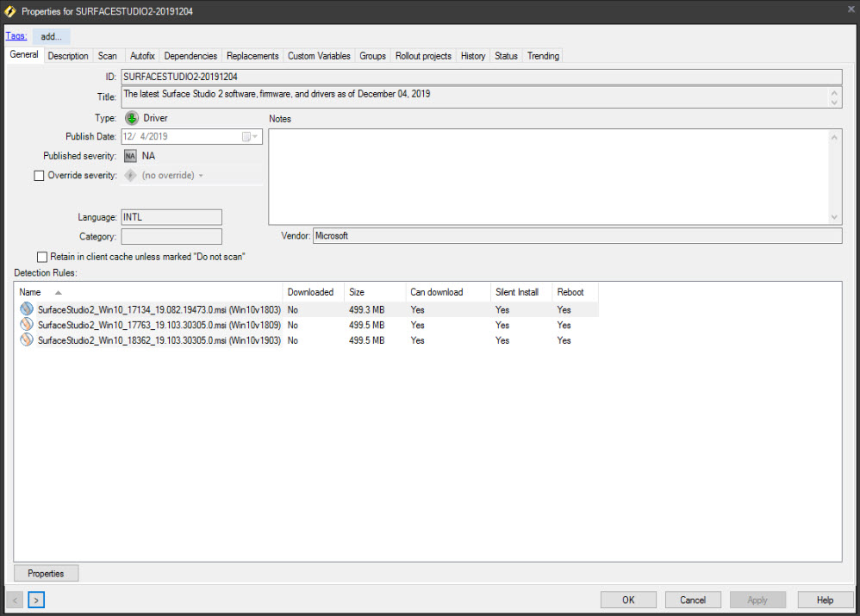Click the green Driver type icon
The image size is (860, 616).
click(132, 118)
